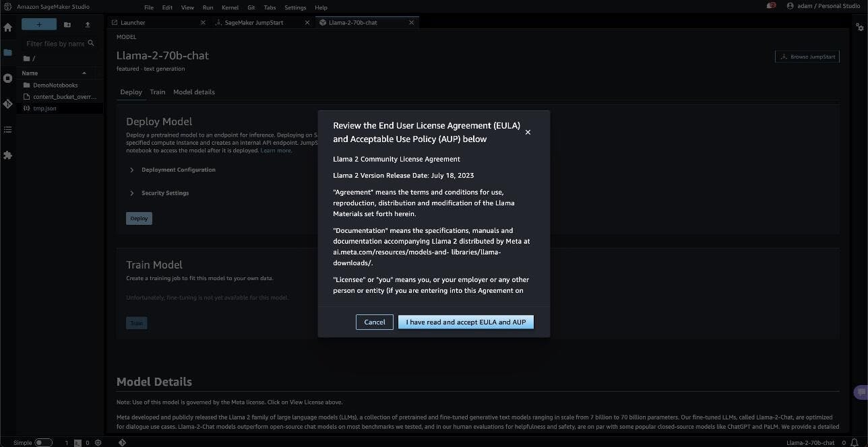Open the Table of Contents sidebar icon

point(8,129)
